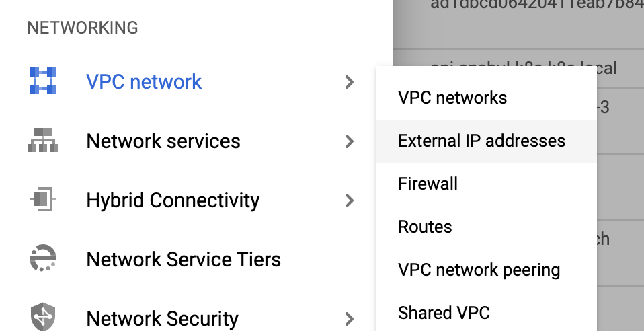Expand the VPC network submenu chevron

[350, 82]
